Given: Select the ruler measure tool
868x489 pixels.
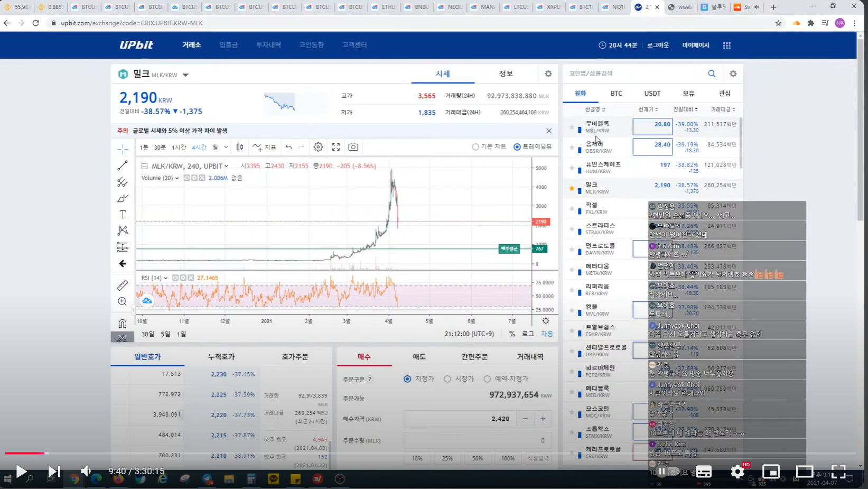Looking at the screenshot, I should [x=122, y=285].
